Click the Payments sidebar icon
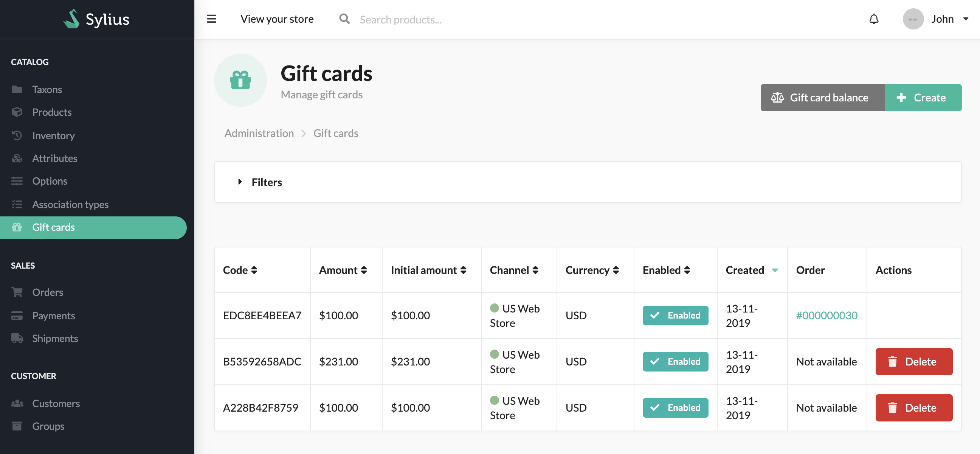Image resolution: width=980 pixels, height=454 pixels. tap(17, 314)
